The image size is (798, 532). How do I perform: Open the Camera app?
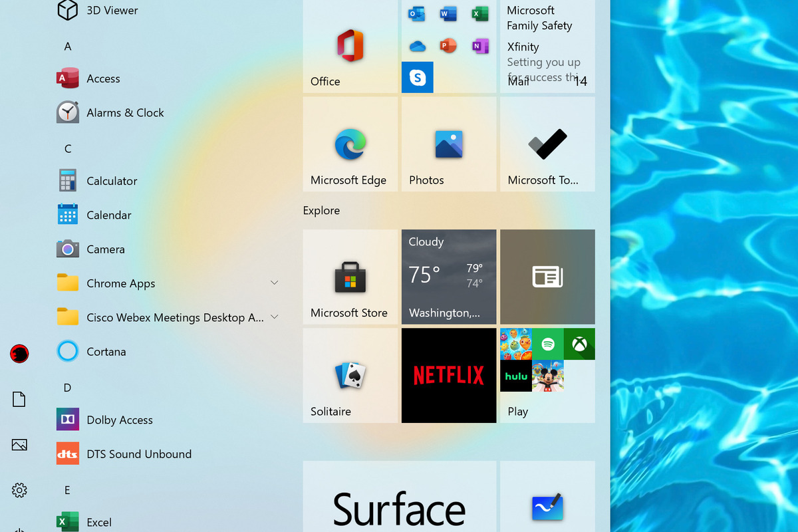tap(105, 249)
